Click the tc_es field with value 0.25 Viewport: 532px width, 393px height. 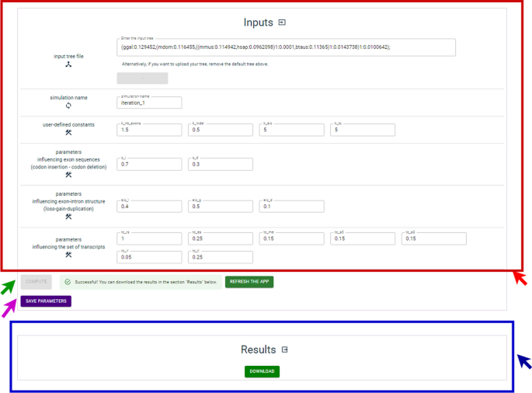click(x=221, y=238)
